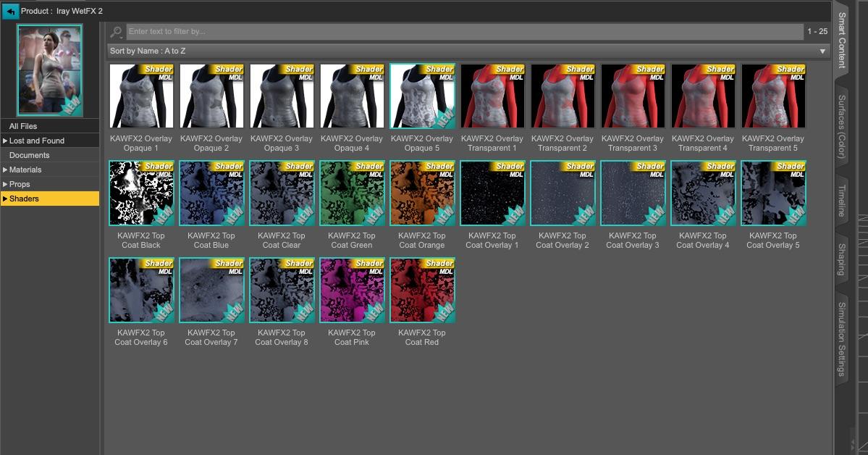Pick the Top Coat Overlay 7 shader
This screenshot has height=455, width=868.
click(x=211, y=290)
